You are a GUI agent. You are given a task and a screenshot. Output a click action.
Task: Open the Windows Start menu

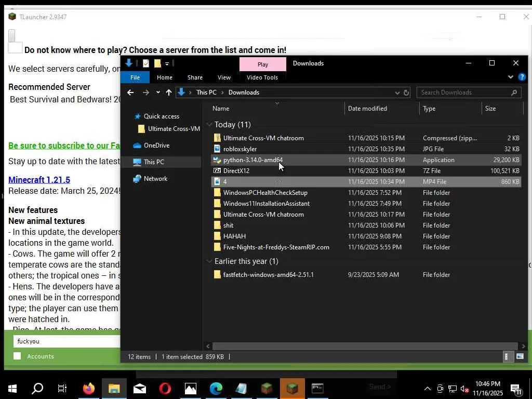pos(12,388)
